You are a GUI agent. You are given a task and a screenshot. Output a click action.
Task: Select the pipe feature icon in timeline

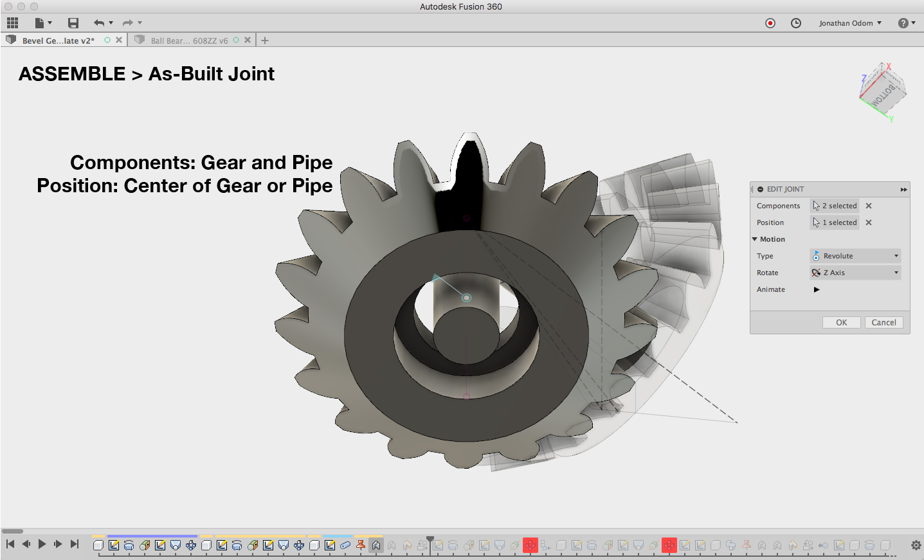click(345, 545)
